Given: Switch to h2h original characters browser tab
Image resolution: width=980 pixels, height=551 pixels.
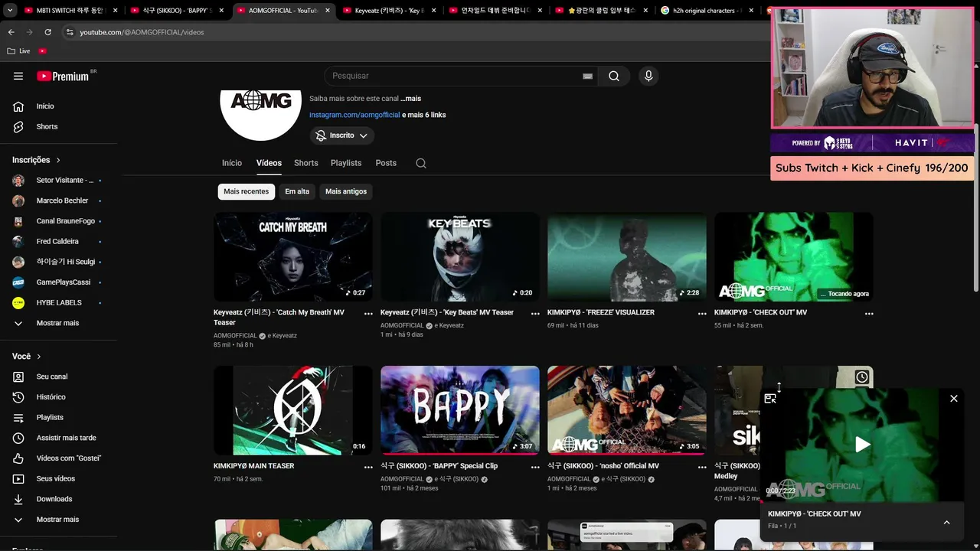Looking at the screenshot, I should point(705,11).
